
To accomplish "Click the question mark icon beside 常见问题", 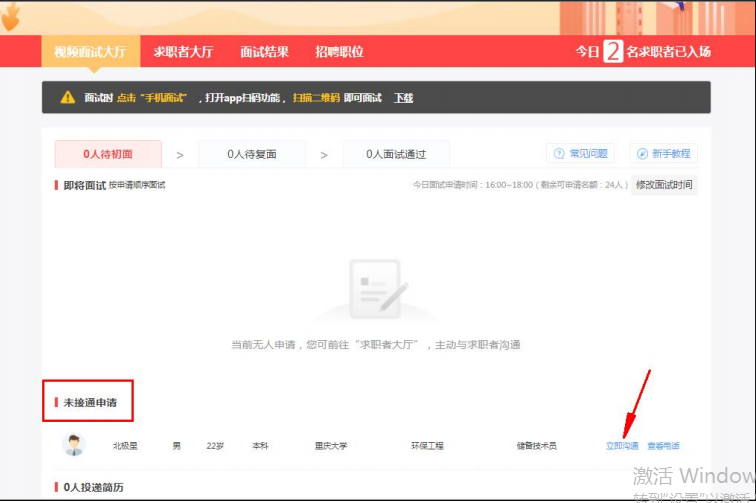I will pos(559,154).
